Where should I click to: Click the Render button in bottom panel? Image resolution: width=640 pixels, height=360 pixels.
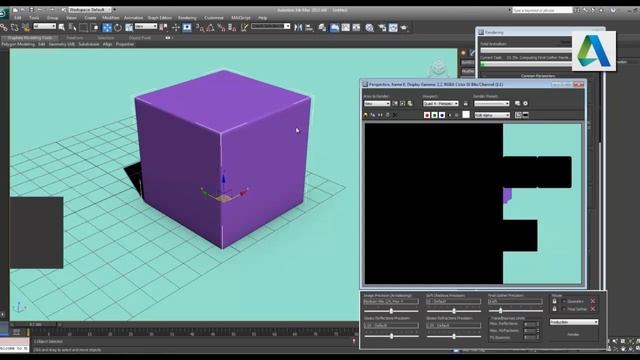574,335
